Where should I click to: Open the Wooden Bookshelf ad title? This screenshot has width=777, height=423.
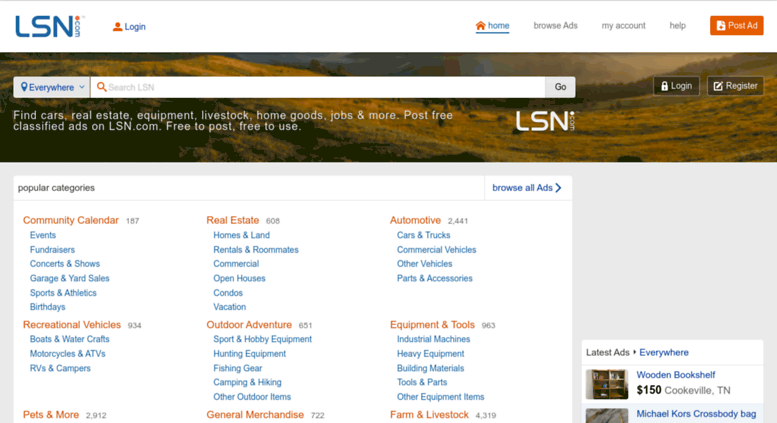point(676,375)
